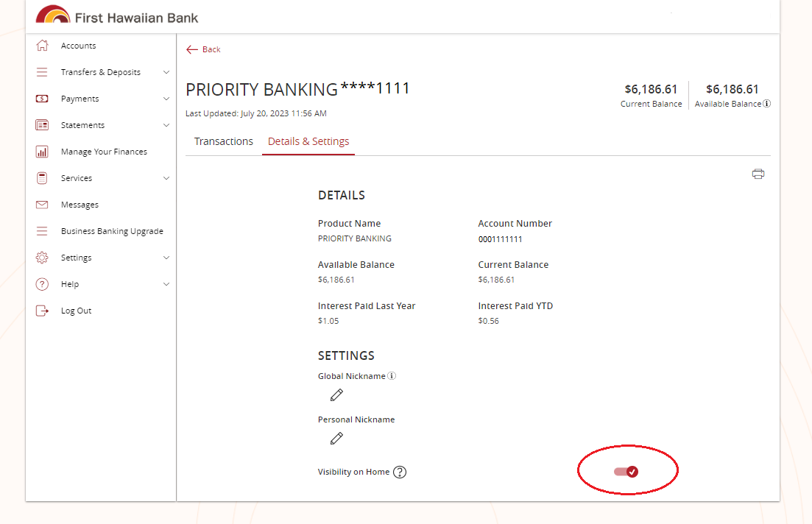Expand the Transfers & Deposits chevron
The image size is (812, 524).
[166, 72]
